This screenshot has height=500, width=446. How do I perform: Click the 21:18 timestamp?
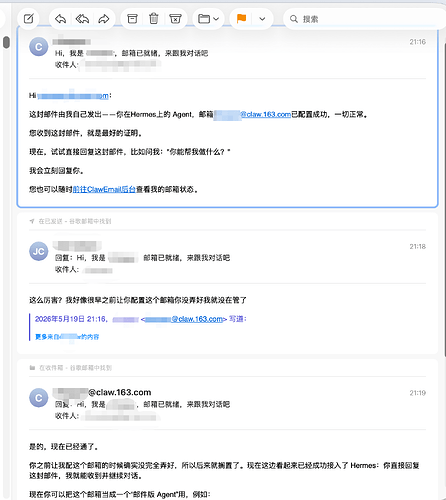click(x=417, y=246)
